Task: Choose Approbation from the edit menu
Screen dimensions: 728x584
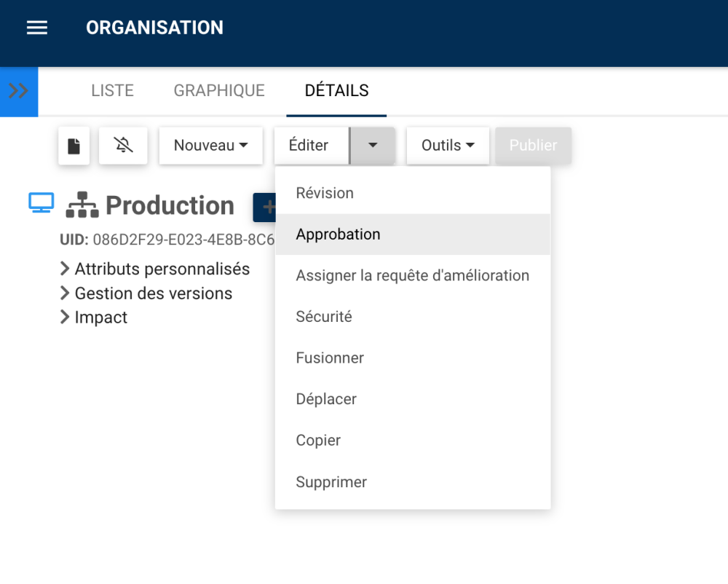Action: coord(338,234)
